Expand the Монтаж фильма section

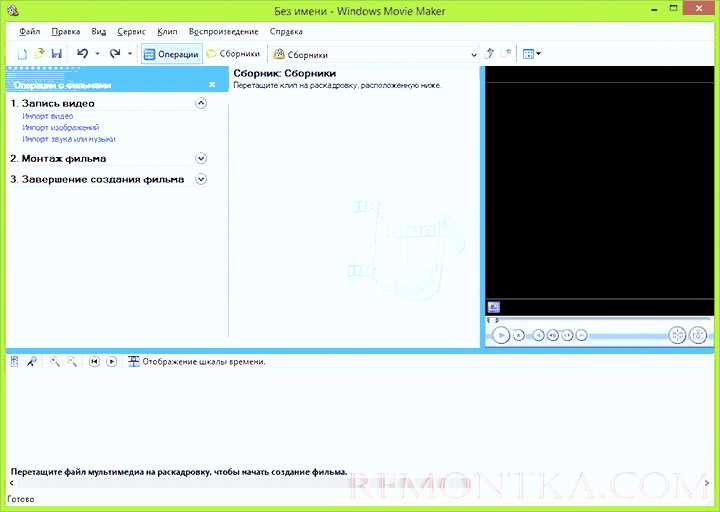point(201,158)
